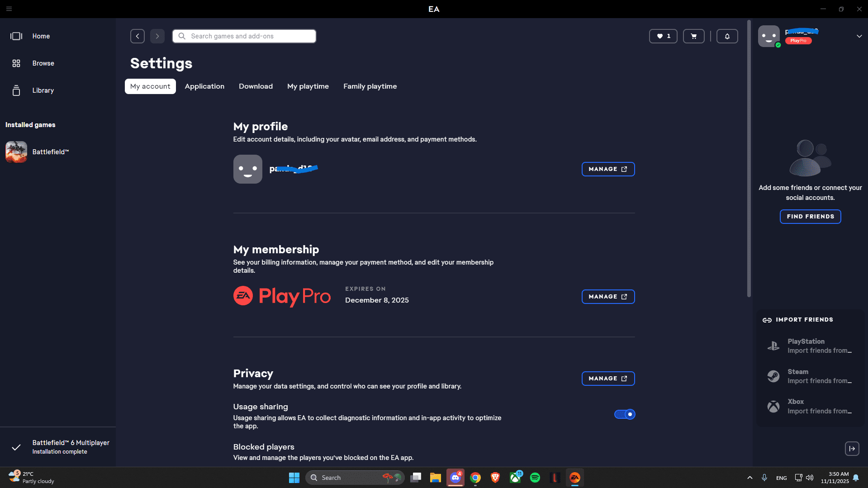Switch to the Application tab
Image resolution: width=868 pixels, height=488 pixels.
(x=204, y=86)
